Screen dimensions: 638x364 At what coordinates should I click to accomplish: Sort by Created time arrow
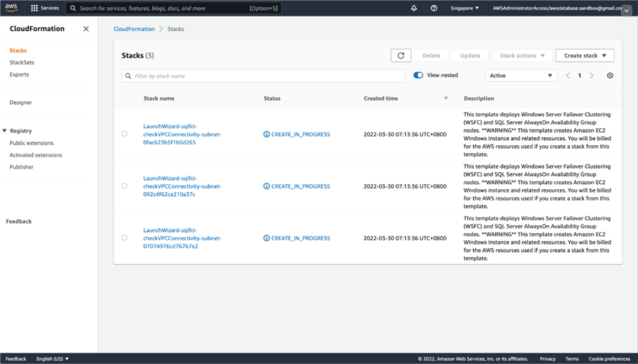tap(446, 98)
